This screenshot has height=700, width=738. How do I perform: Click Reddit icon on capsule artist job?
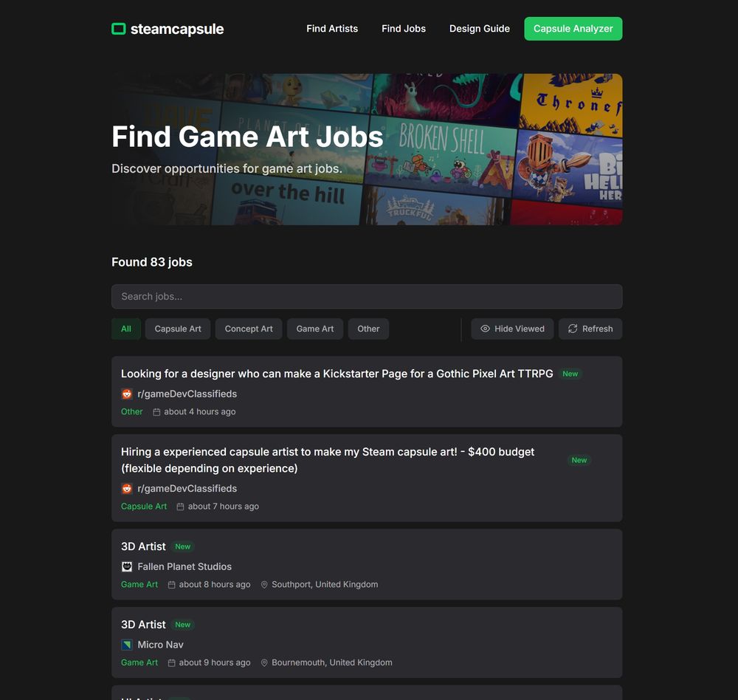pyautogui.click(x=127, y=489)
